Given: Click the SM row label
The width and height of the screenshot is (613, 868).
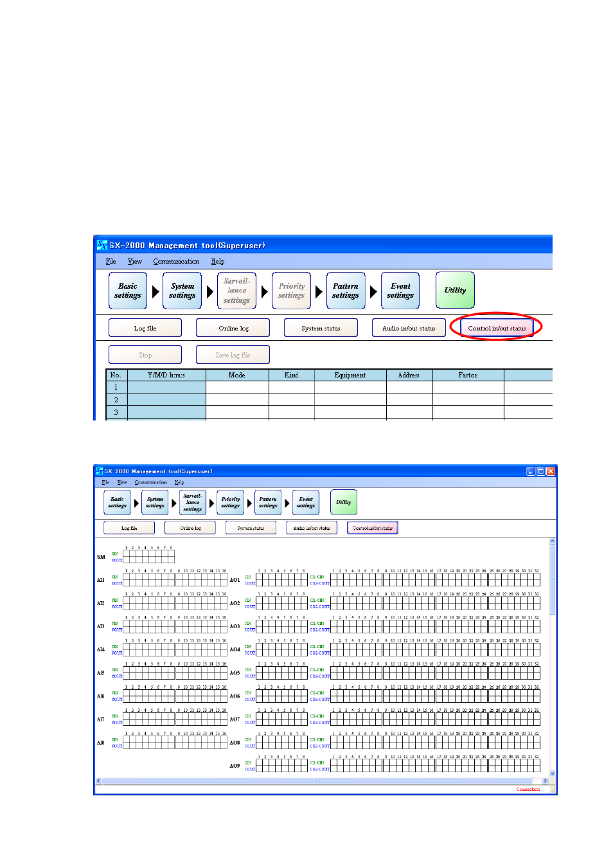Looking at the screenshot, I should coord(101,557).
